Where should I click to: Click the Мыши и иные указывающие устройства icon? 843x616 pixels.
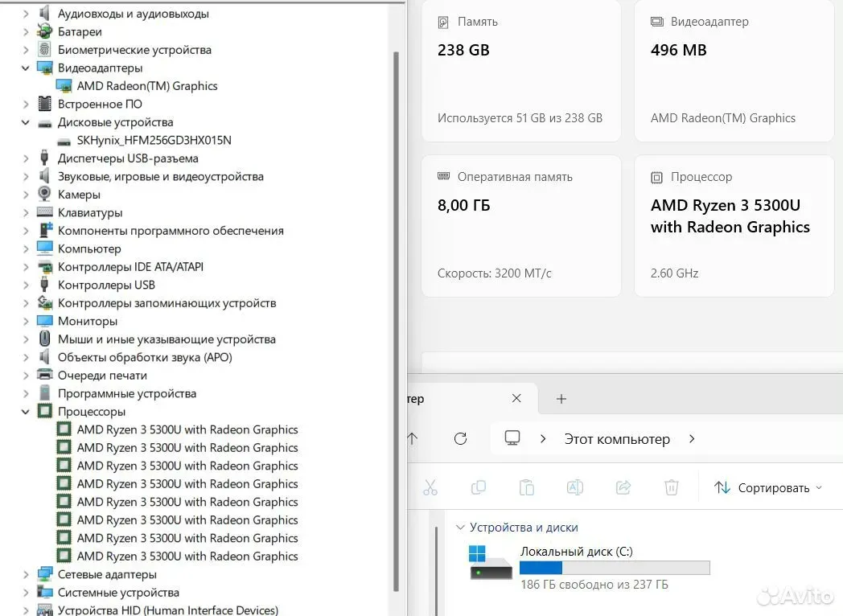44,339
